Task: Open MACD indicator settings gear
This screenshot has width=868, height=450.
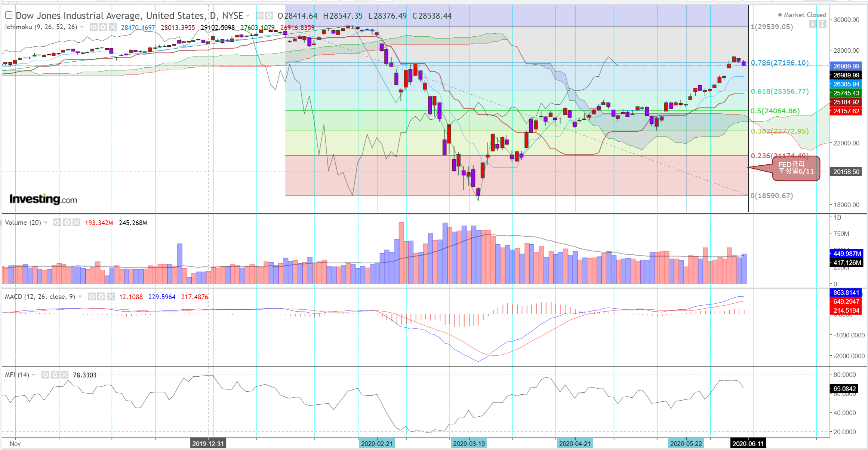Action: 101,297
